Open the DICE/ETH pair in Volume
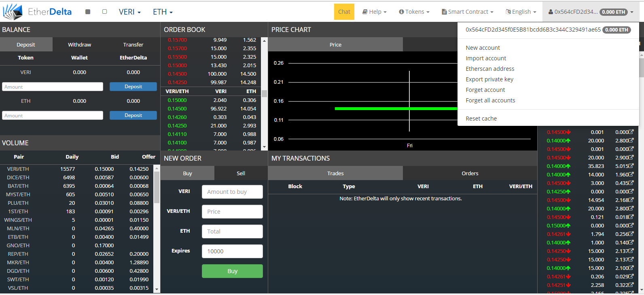This screenshot has height=295, width=644. point(18,177)
